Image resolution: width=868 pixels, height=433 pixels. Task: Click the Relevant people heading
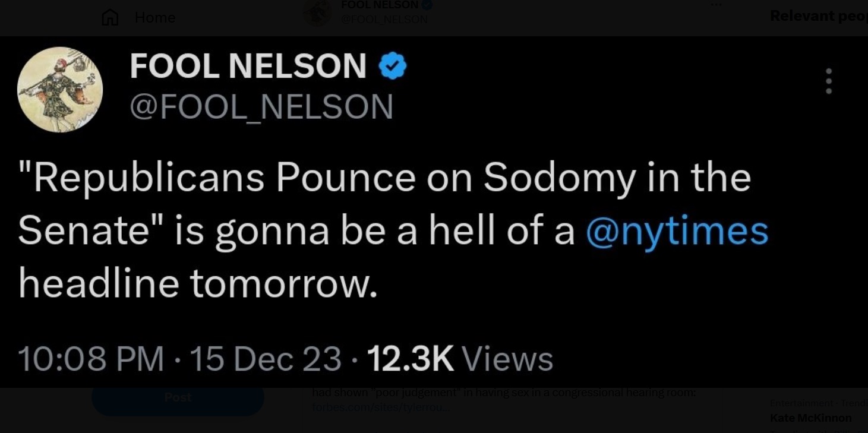pyautogui.click(x=818, y=16)
